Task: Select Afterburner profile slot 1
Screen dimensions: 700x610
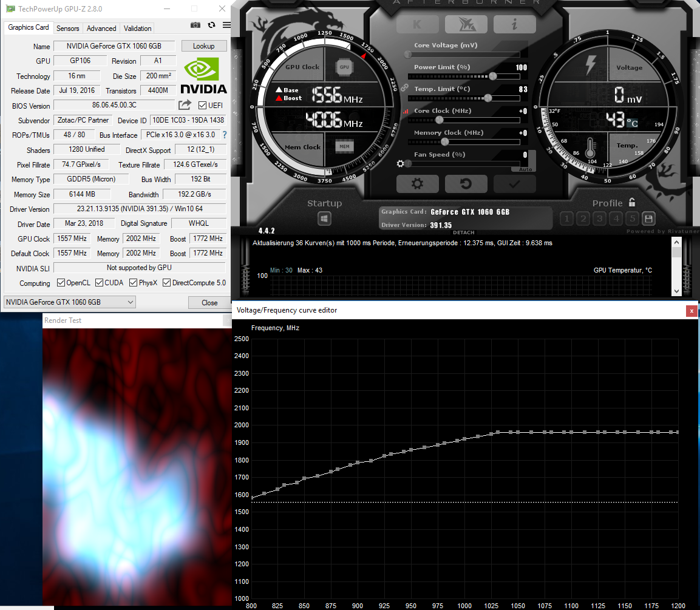Action: (x=566, y=219)
